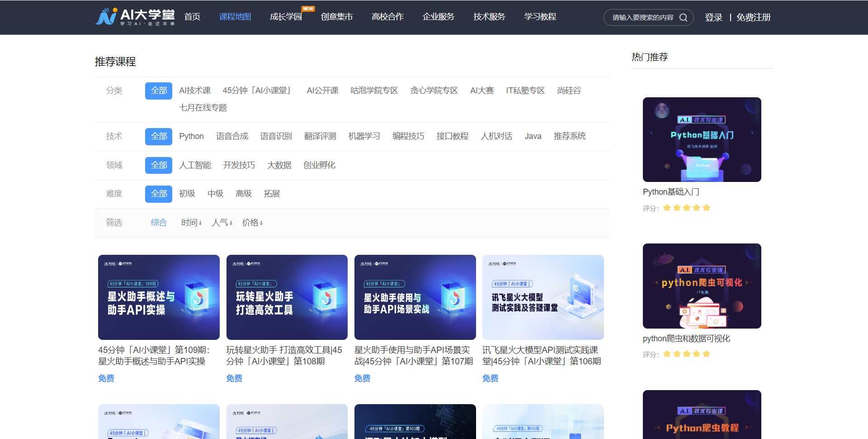Click the search magnifier icon
The width and height of the screenshot is (868, 439).
click(x=683, y=18)
